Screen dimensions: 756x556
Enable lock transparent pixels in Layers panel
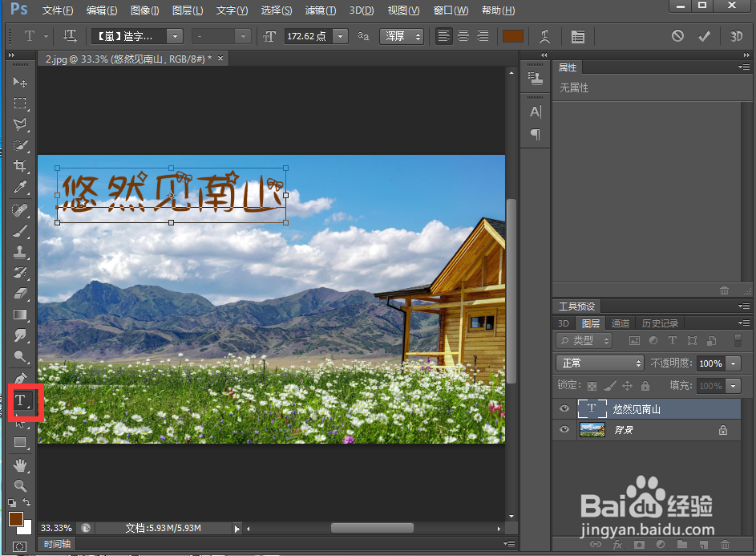591,385
